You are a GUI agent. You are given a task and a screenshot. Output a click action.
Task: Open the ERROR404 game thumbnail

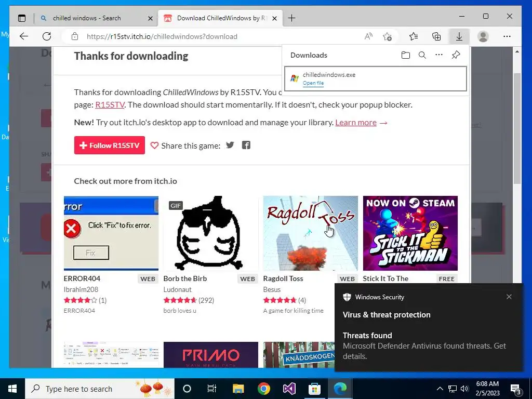[111, 233]
